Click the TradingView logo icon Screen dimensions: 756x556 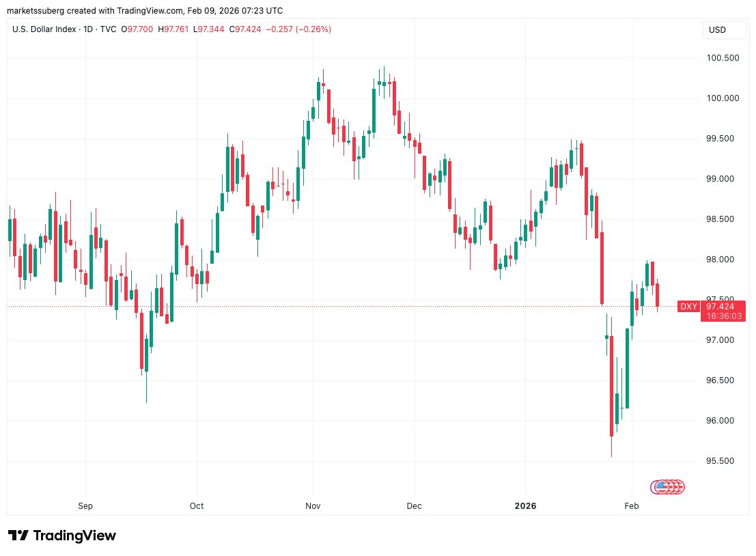(18, 536)
